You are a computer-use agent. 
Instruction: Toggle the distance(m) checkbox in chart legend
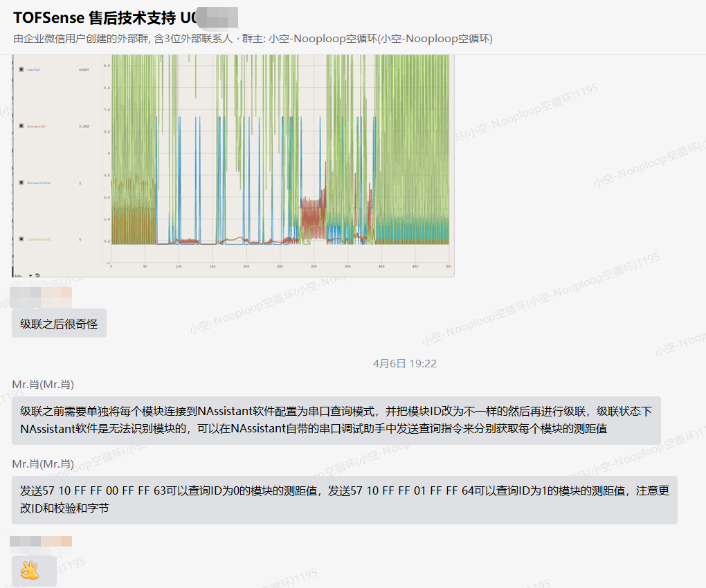(21, 126)
